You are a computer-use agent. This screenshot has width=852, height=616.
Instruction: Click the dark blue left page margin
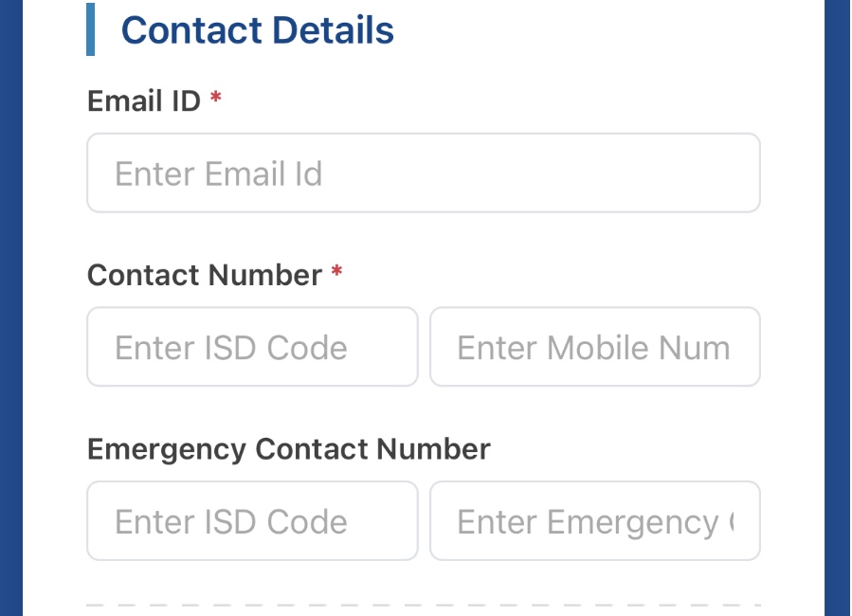pos(10,308)
